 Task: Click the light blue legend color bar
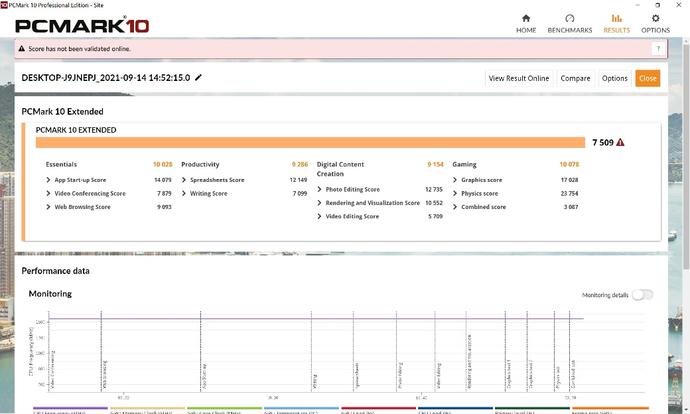point(301,408)
